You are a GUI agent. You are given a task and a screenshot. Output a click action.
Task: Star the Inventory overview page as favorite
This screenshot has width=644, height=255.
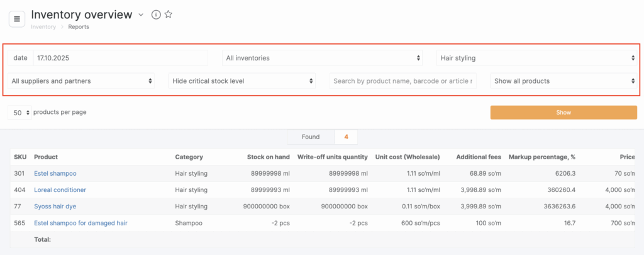[x=169, y=14]
